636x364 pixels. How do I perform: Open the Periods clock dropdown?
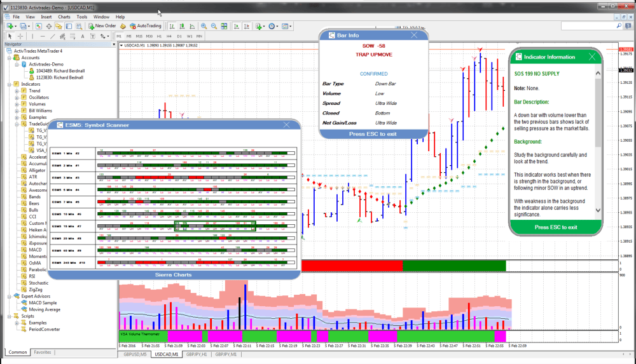click(x=273, y=26)
